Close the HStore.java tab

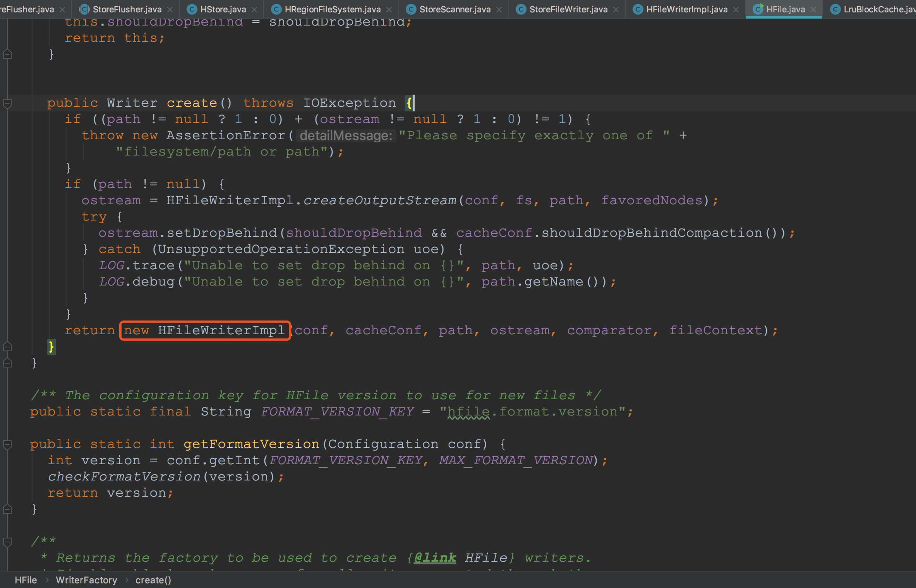pyautogui.click(x=254, y=10)
